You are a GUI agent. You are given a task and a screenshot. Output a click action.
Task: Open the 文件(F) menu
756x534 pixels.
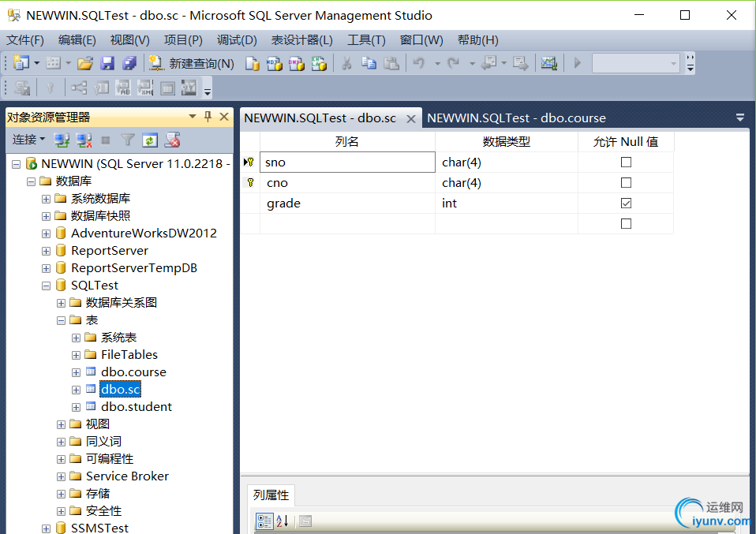pos(25,40)
